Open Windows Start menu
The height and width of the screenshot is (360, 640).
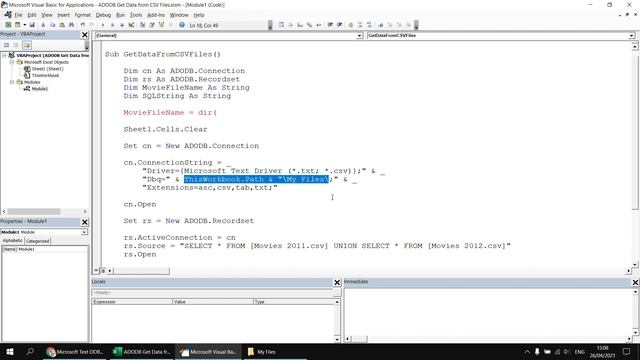pos(10,351)
